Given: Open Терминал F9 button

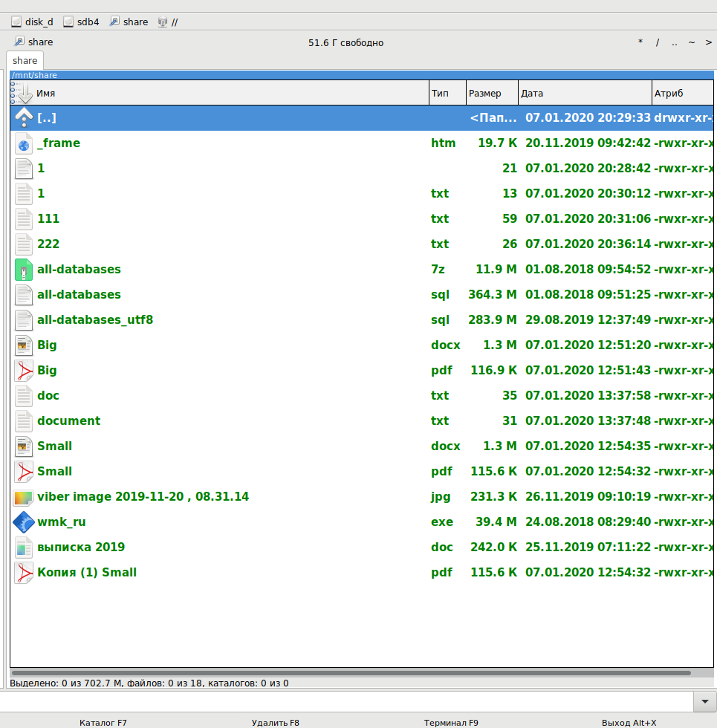Looking at the screenshot, I should (451, 722).
